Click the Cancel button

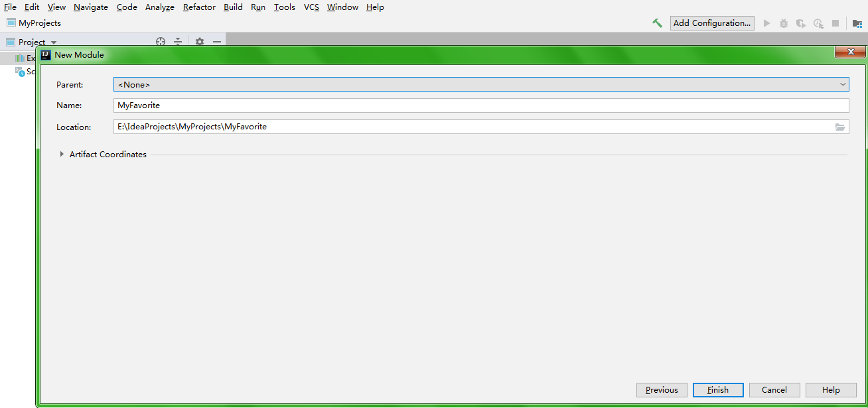coord(774,390)
